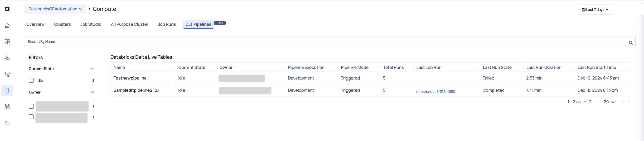This screenshot has width=644, height=141.
Task: Switch to the All Purpose Cluster tab
Action: pyautogui.click(x=129, y=24)
